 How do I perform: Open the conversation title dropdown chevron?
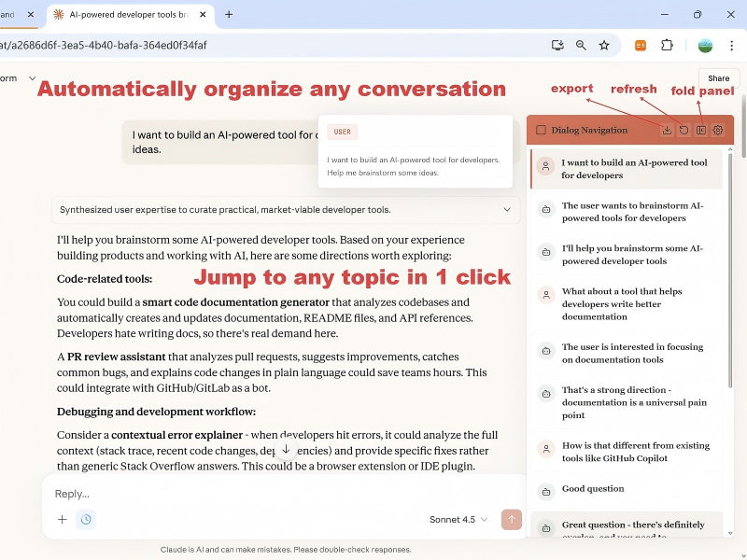(32, 78)
